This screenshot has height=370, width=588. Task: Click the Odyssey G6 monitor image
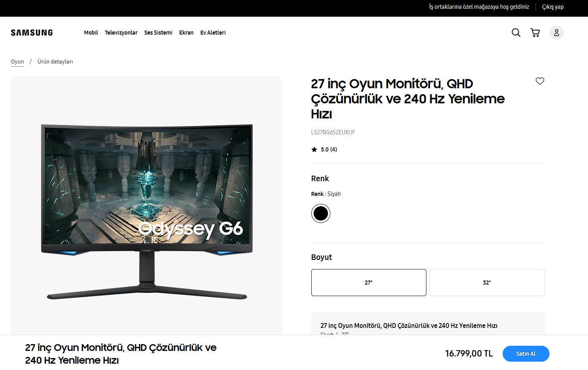point(147,211)
